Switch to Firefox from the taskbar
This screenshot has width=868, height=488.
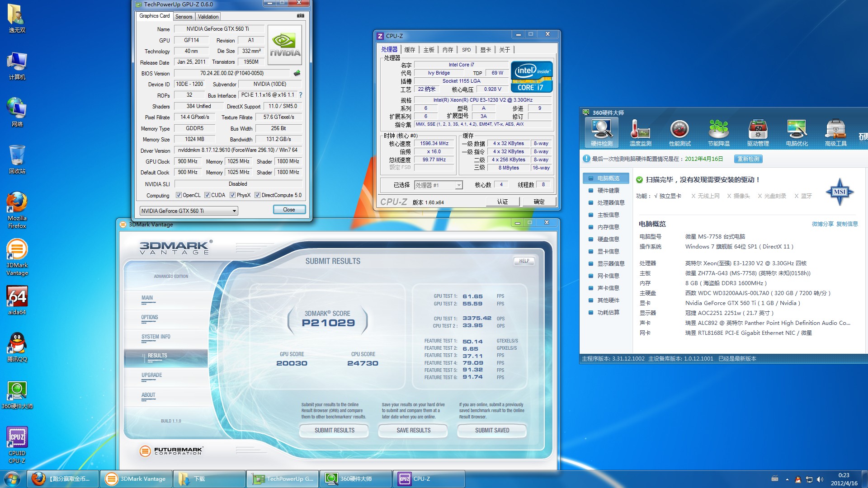tap(63, 479)
